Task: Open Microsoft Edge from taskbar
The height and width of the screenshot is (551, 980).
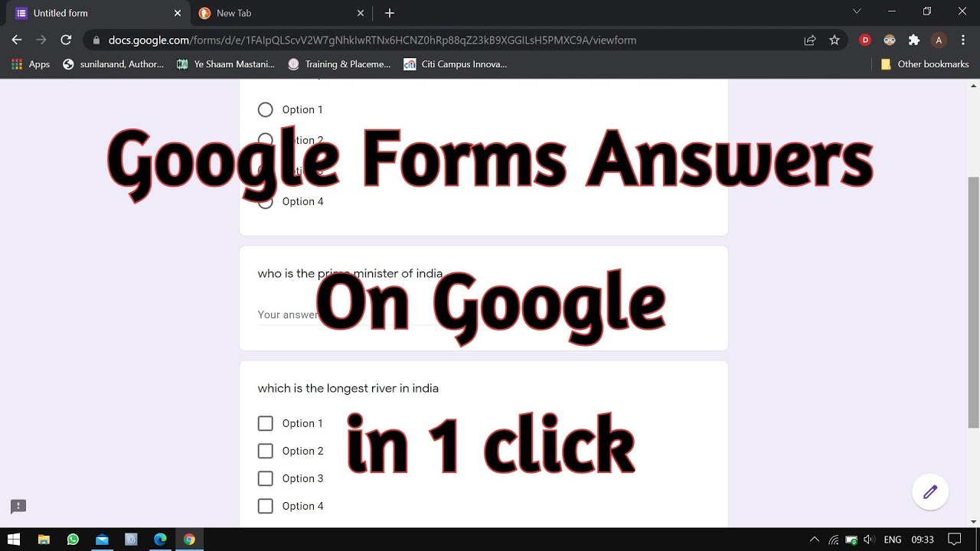Action: (x=160, y=540)
